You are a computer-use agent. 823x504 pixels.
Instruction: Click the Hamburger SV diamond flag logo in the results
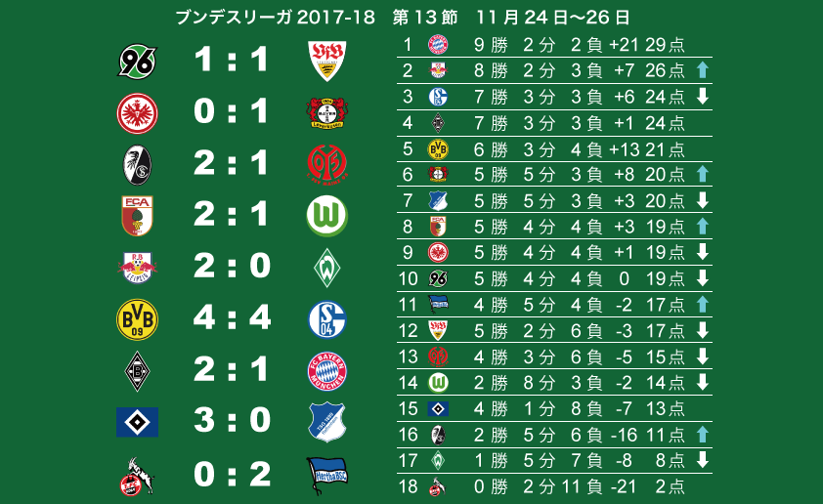point(137,422)
